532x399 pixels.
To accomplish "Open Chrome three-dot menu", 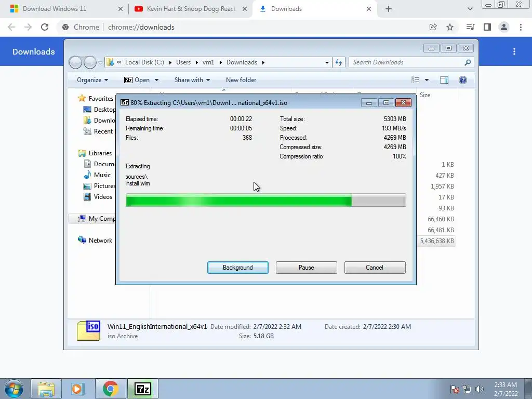I will click(x=521, y=27).
